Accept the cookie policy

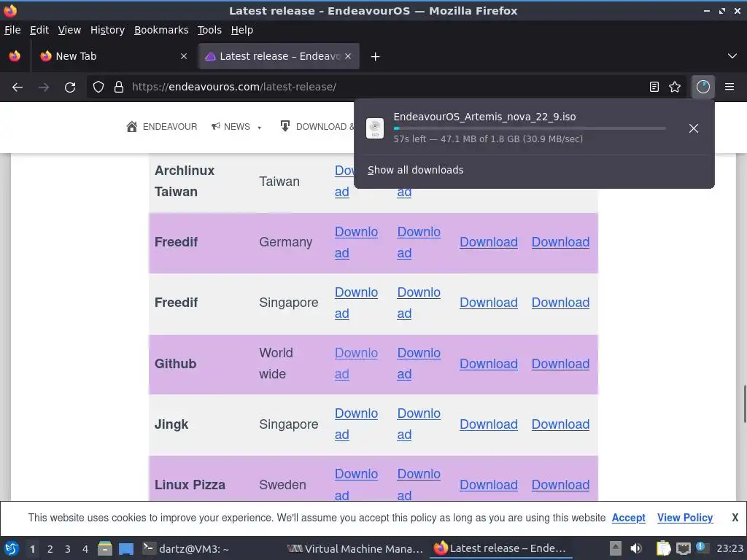coord(628,518)
